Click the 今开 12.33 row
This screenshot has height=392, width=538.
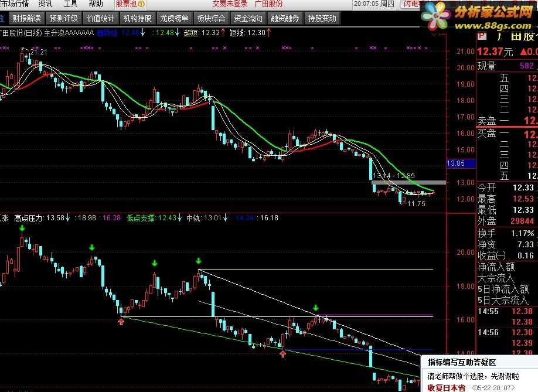[x=508, y=188]
